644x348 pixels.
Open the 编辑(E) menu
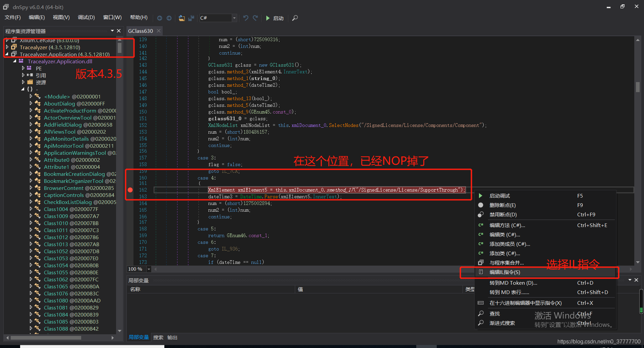coord(37,17)
